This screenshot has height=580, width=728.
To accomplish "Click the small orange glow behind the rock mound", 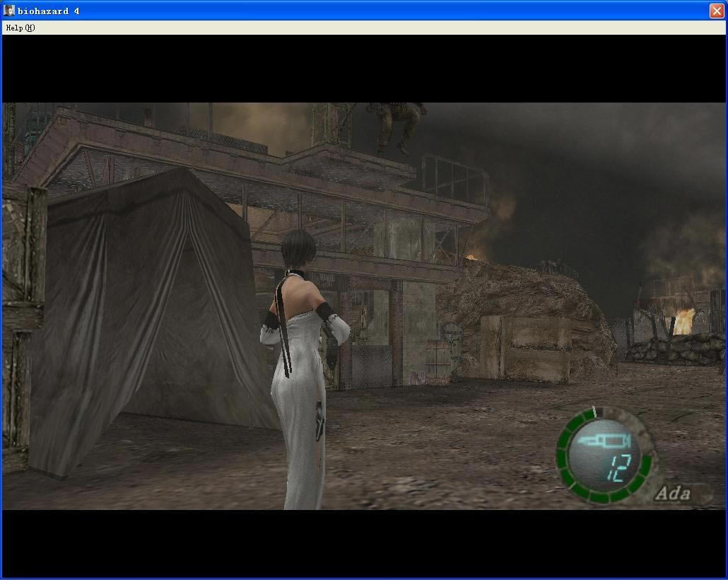I will pos(471,256).
